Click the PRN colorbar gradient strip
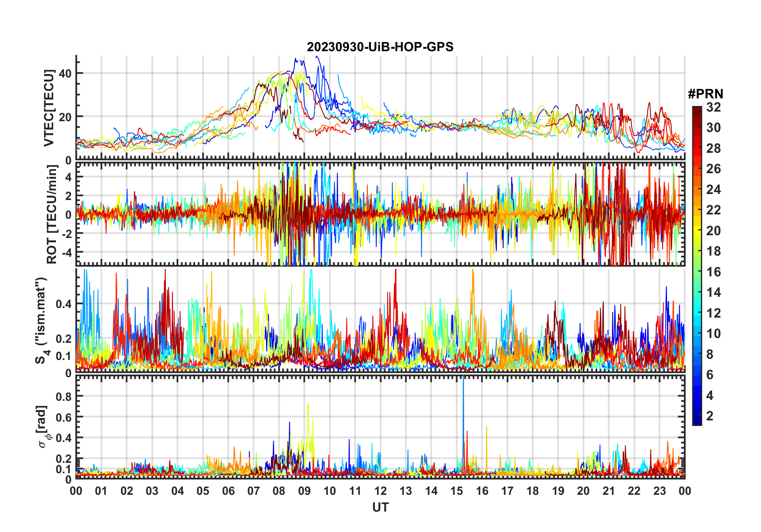 [697, 266]
